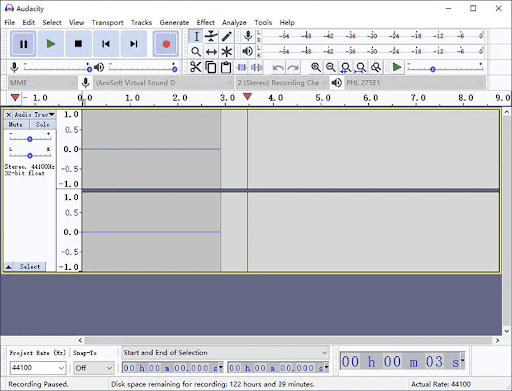This screenshot has width=512, height=391.
Task: Open the Effect menu
Action: tap(205, 22)
